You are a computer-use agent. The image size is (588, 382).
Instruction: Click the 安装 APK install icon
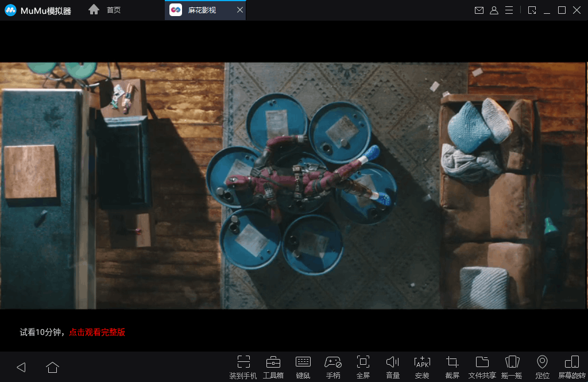point(422,362)
